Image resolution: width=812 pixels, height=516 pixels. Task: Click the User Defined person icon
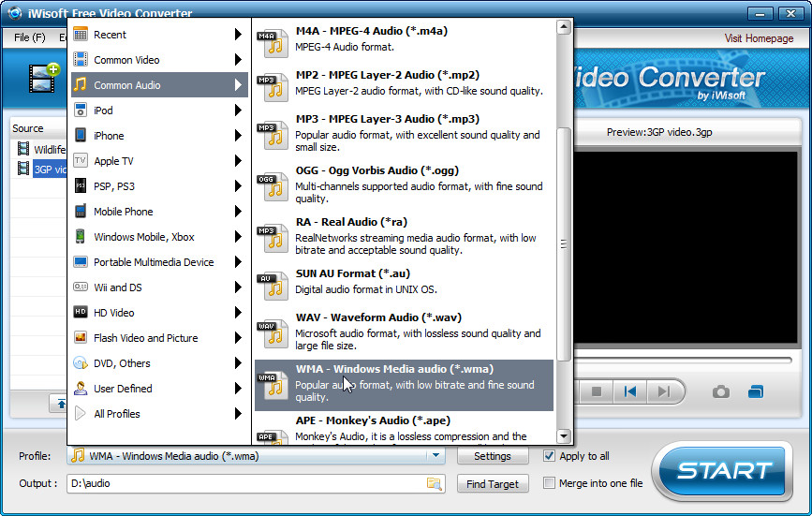click(81, 388)
